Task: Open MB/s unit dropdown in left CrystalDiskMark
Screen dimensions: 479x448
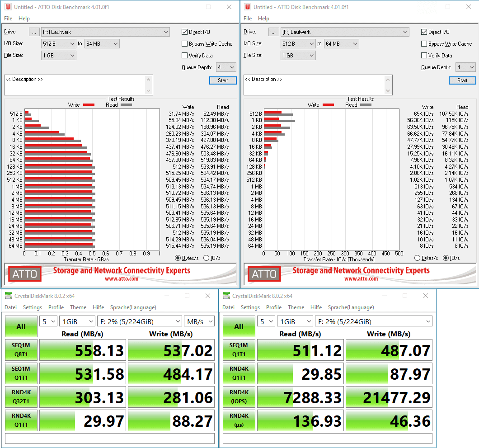Action: (x=199, y=321)
